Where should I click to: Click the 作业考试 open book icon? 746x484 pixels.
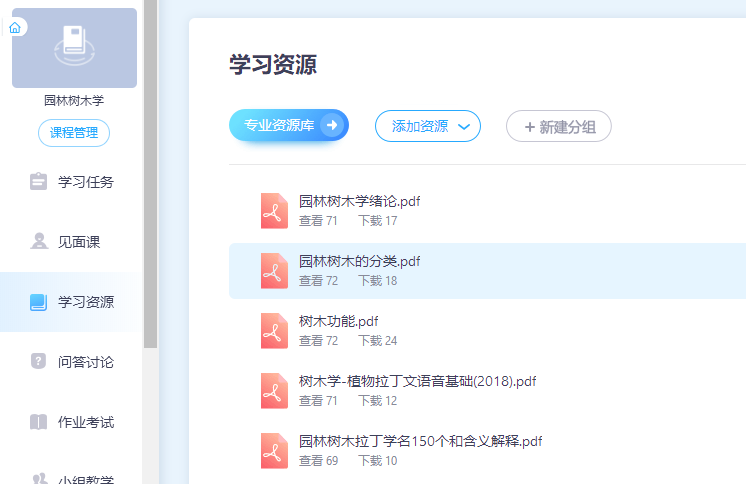(39, 422)
